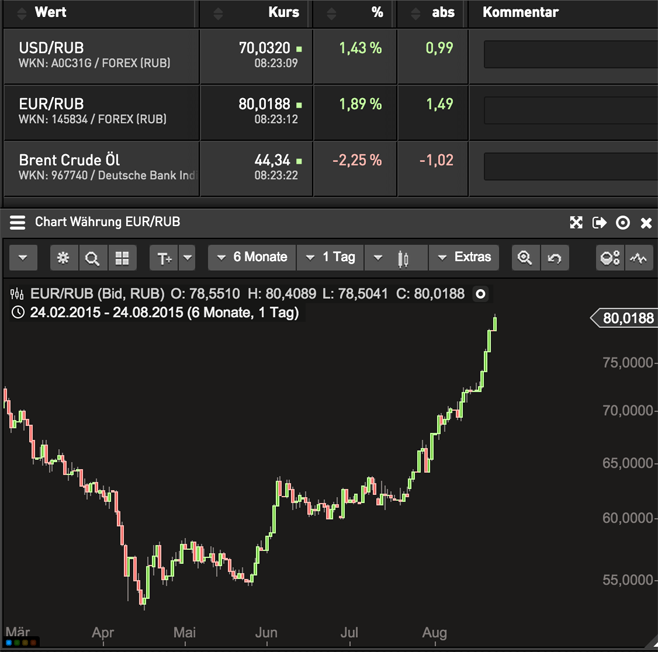Select the text annotation tool
658x652 pixels.
[x=164, y=258]
